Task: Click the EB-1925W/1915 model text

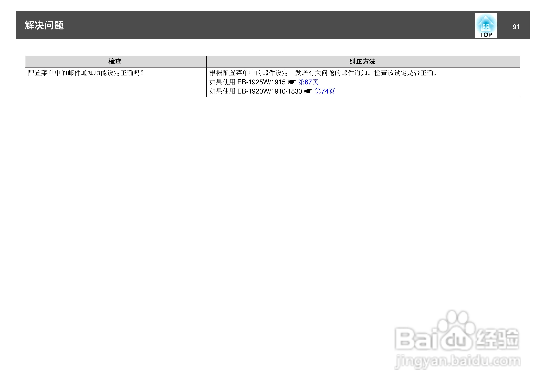Action: pos(261,82)
